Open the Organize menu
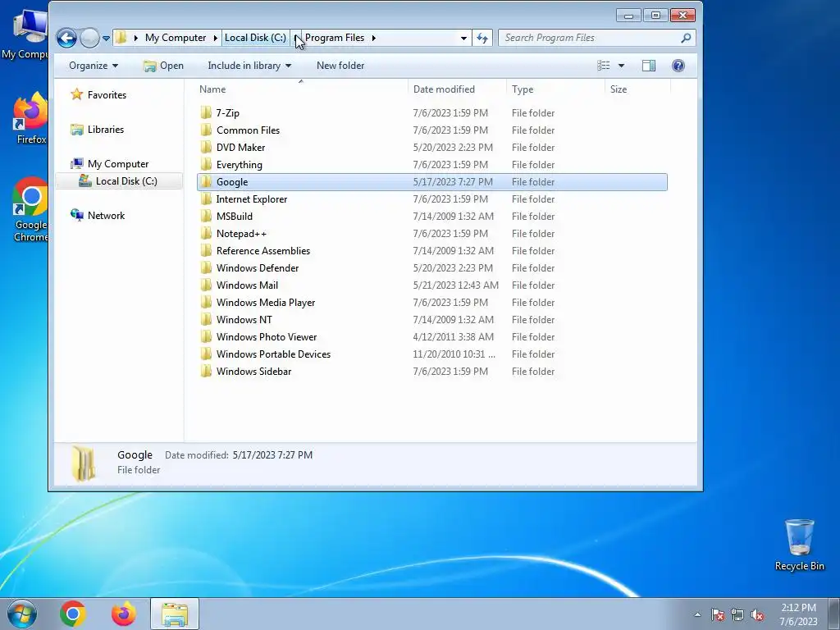840x630 pixels. coord(94,66)
